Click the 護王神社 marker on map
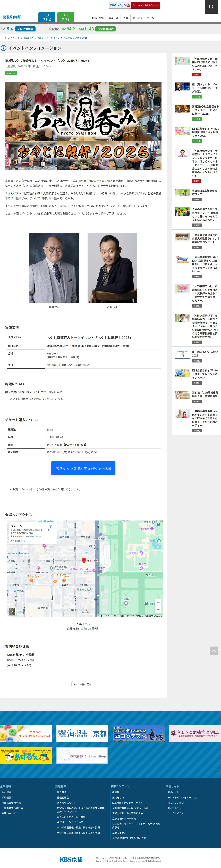Image resolution: width=221 pixels, height=868 pixels. click(x=89, y=589)
